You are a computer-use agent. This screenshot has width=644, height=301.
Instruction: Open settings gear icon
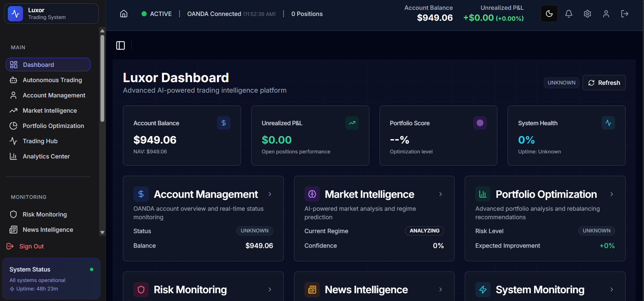[x=587, y=14]
